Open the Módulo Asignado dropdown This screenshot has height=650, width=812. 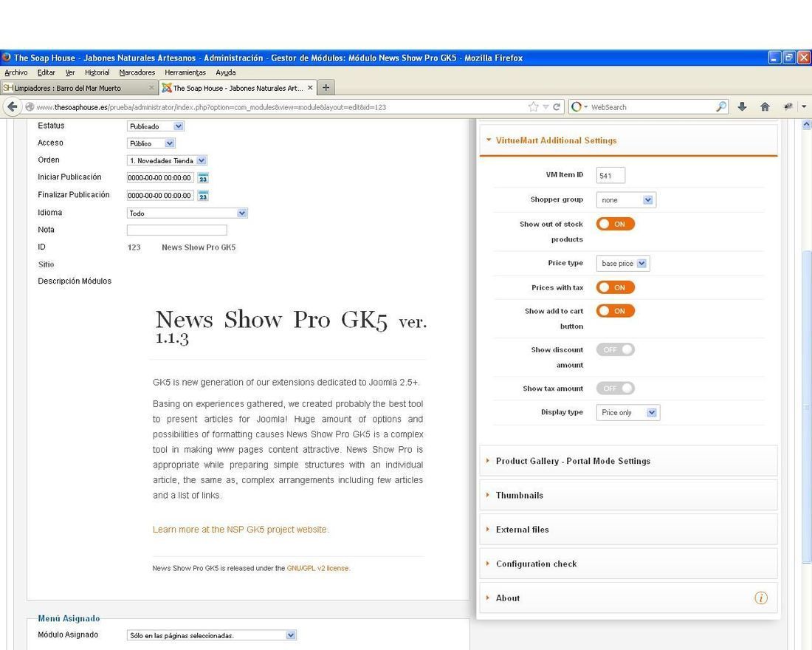click(212, 635)
